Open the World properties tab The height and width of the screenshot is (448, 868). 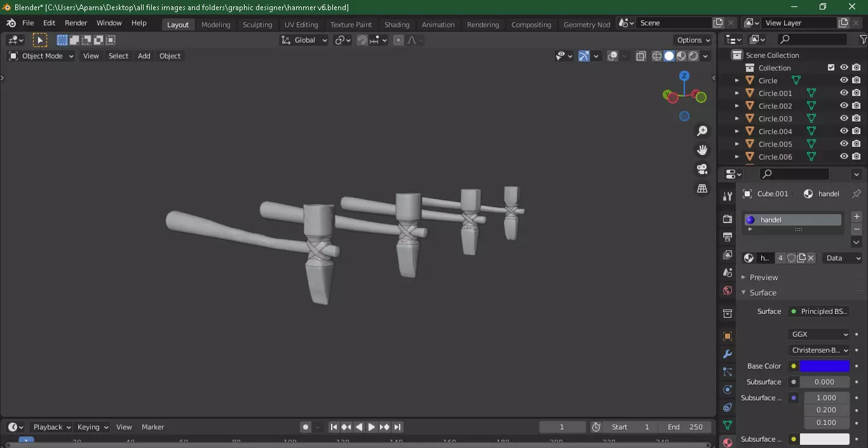click(728, 290)
